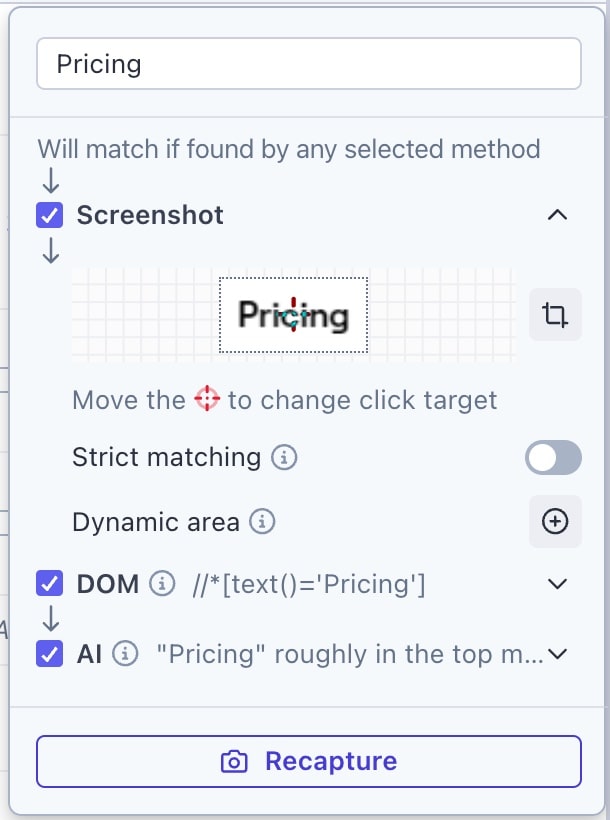Enable the Strict matching toggle
610x820 pixels.
[553, 458]
